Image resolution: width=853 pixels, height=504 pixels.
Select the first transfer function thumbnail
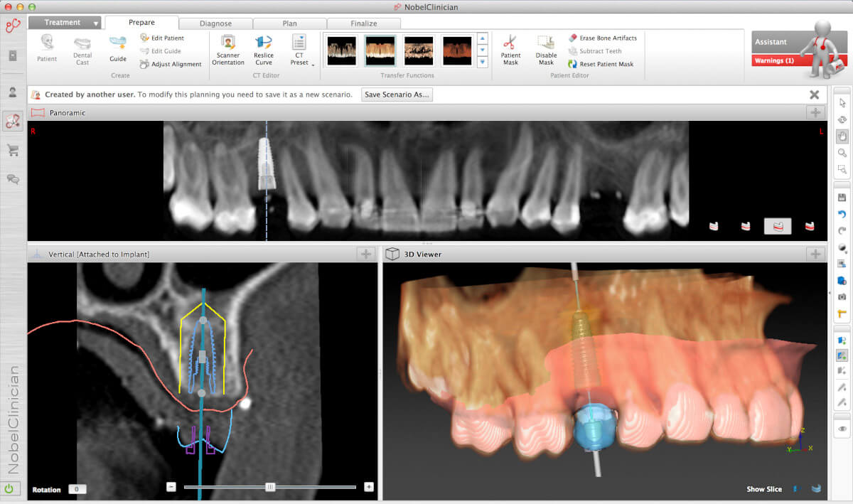pyautogui.click(x=342, y=50)
